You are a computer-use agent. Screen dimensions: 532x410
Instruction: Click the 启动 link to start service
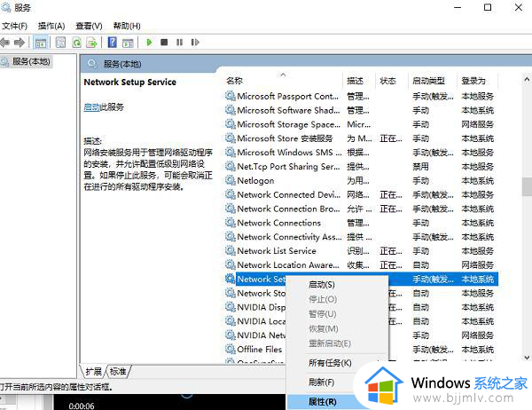tap(92, 107)
